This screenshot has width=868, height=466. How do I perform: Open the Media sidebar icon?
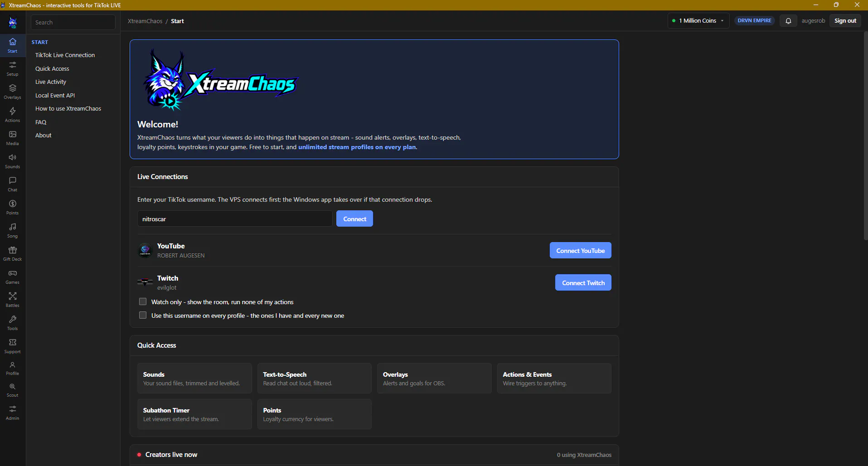[13, 138]
